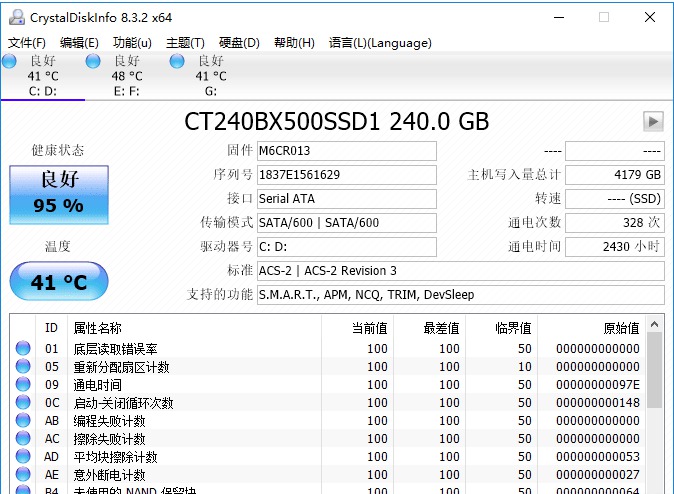Click the supported features field
Screen dimensions: 674x494
pyautogui.click(x=461, y=295)
